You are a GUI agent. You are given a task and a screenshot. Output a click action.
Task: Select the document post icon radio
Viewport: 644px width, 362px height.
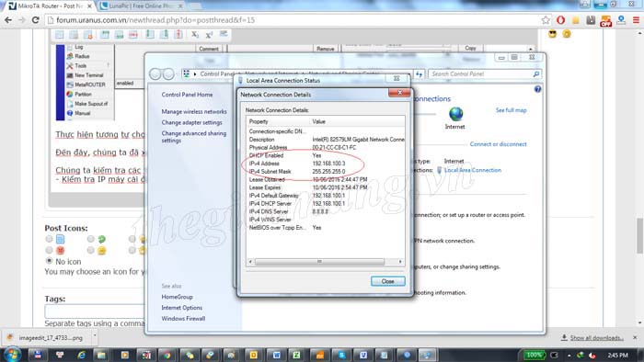tap(49, 239)
